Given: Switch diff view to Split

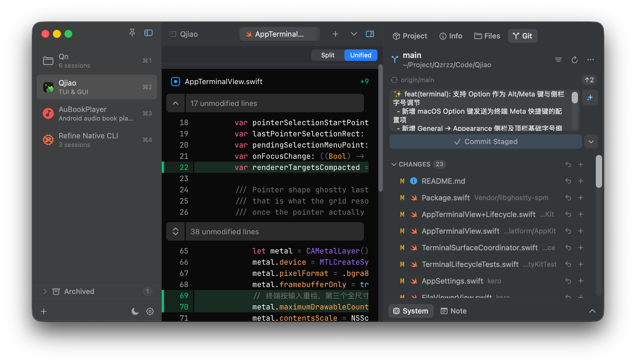Looking at the screenshot, I should pyautogui.click(x=328, y=55).
